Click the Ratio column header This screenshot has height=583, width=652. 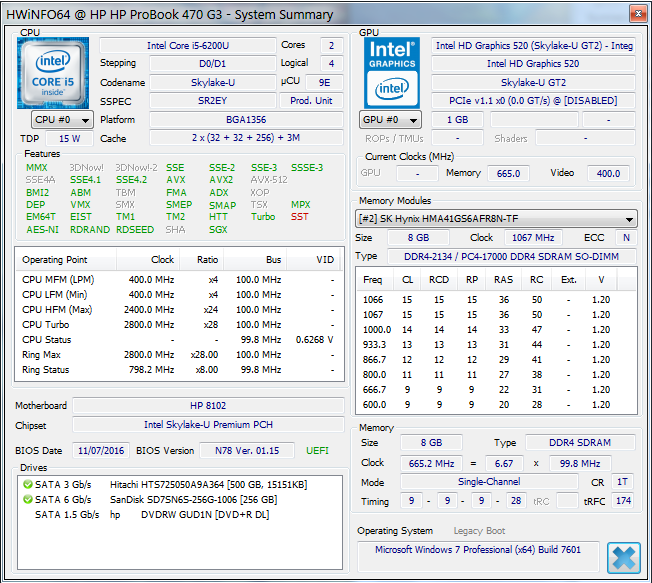pyautogui.click(x=202, y=260)
